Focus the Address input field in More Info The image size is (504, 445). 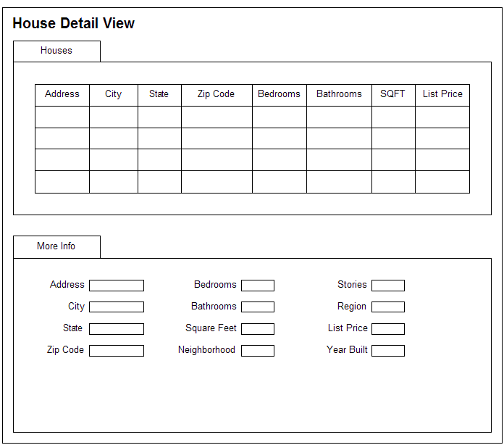[x=117, y=286]
